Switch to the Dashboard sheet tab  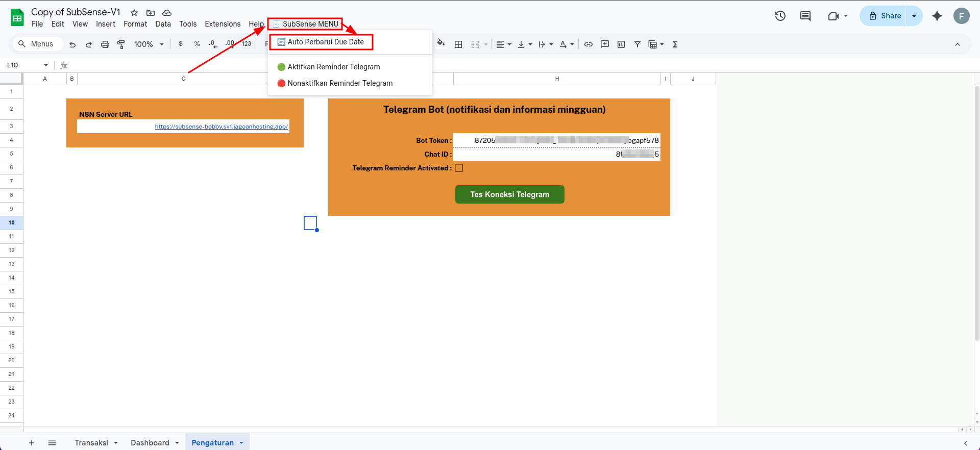pyautogui.click(x=150, y=442)
